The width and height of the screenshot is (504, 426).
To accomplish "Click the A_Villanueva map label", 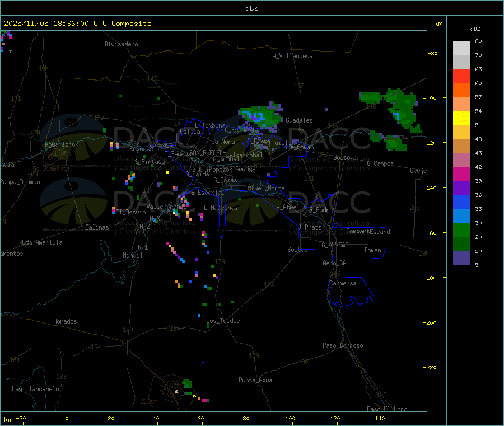I will click(x=292, y=56).
